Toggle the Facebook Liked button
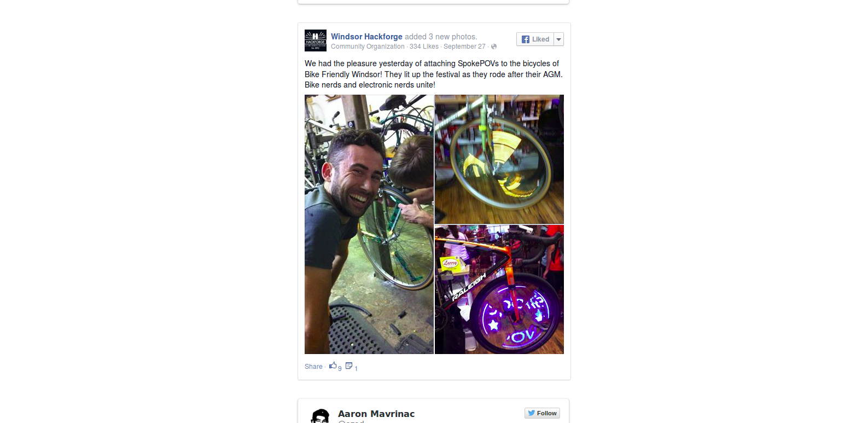The image size is (868, 423). [535, 39]
